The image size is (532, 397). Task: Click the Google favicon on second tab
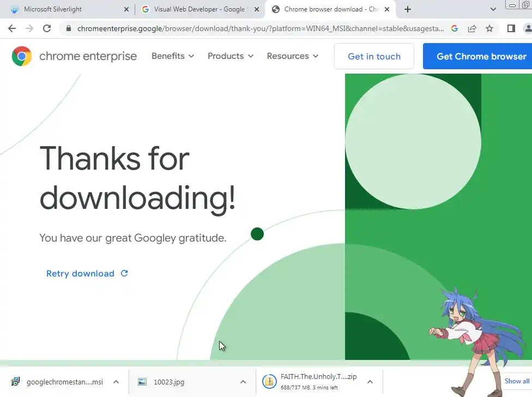click(145, 9)
